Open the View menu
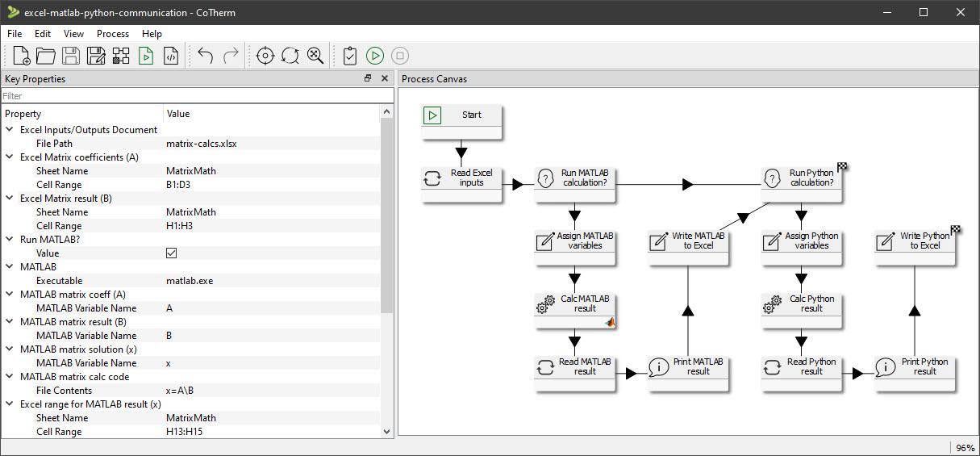 [x=73, y=33]
